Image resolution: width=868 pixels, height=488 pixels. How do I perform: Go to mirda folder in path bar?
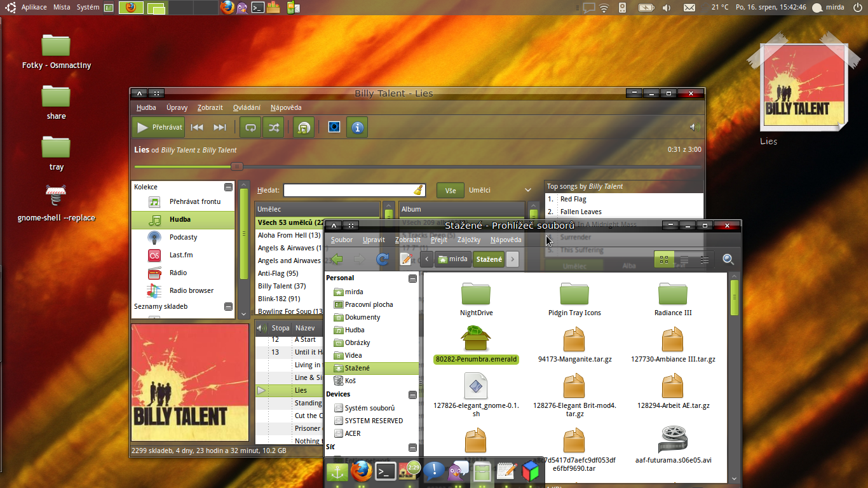(453, 259)
